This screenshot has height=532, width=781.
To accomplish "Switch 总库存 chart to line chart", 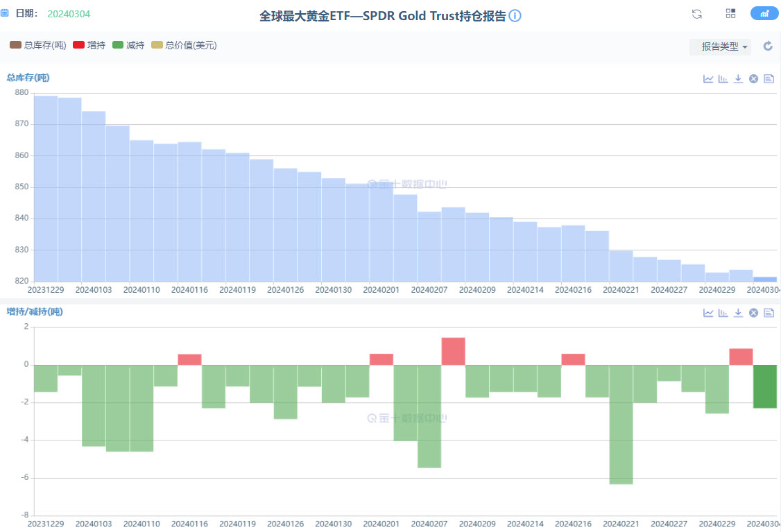I will click(708, 79).
